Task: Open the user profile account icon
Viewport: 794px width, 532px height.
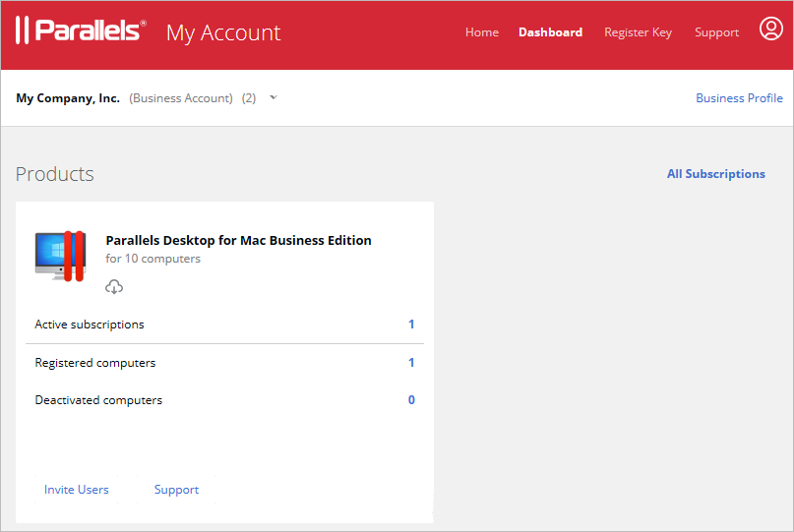Action: 770,29
